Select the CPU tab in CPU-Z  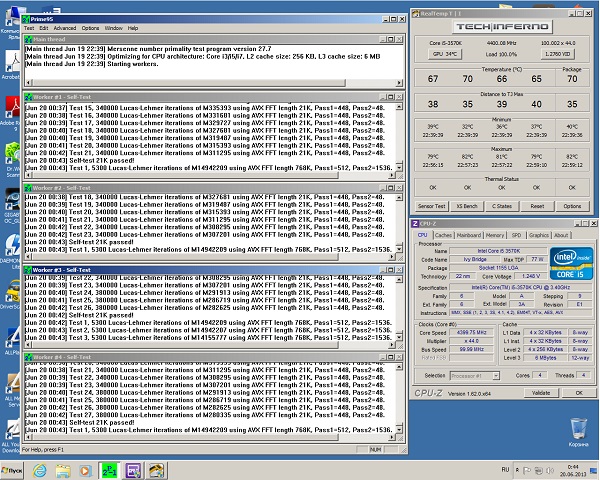[x=422, y=235]
